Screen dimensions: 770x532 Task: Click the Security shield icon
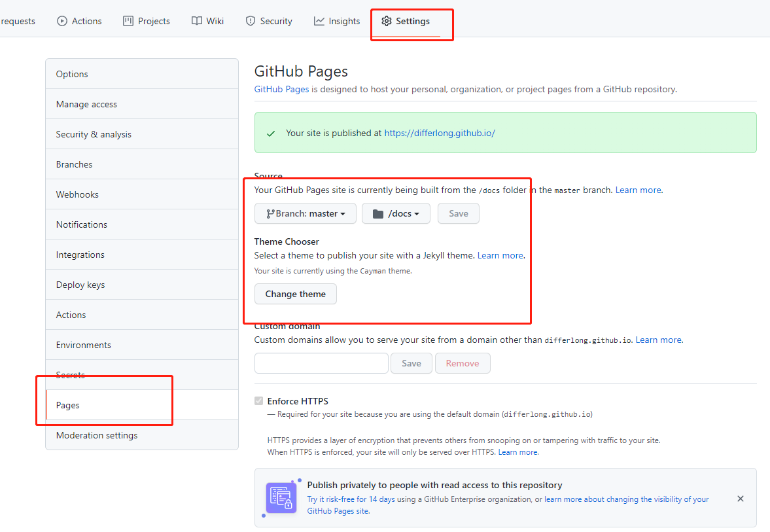point(251,21)
